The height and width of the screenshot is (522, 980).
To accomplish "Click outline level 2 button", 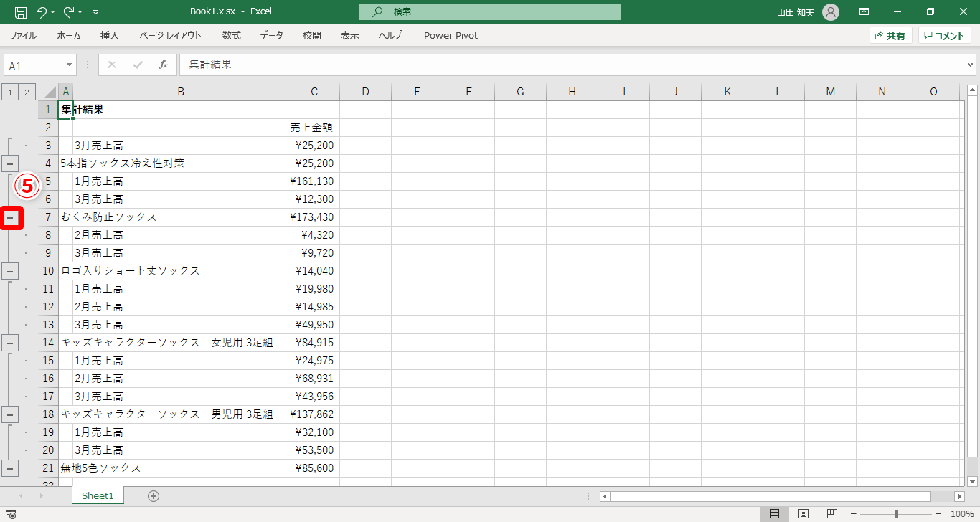I will tap(27, 92).
